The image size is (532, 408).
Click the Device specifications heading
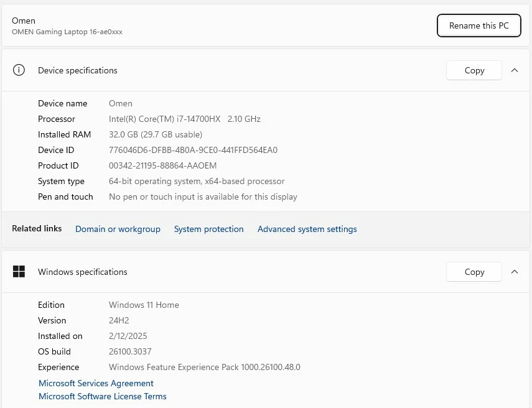tap(78, 70)
